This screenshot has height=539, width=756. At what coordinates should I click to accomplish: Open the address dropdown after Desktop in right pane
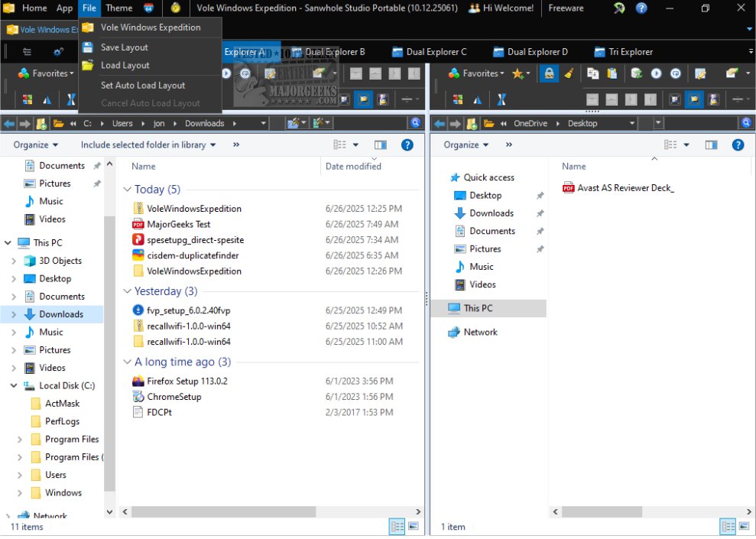(x=631, y=123)
